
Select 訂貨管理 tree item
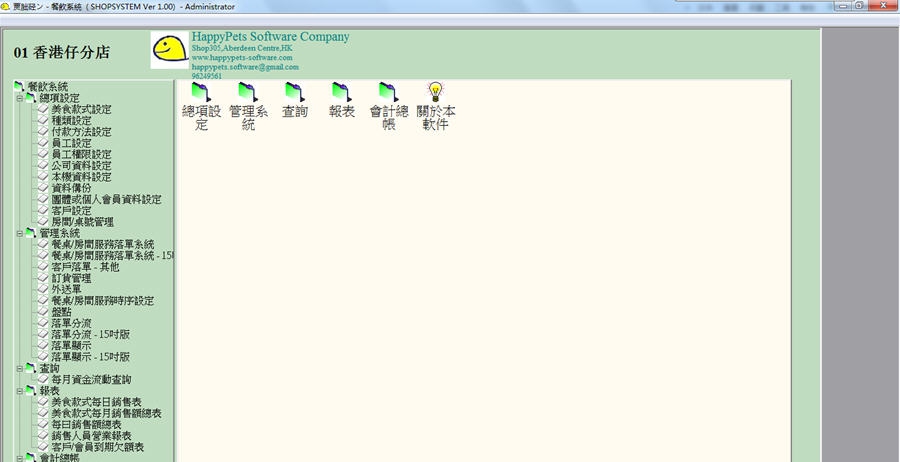(71, 278)
